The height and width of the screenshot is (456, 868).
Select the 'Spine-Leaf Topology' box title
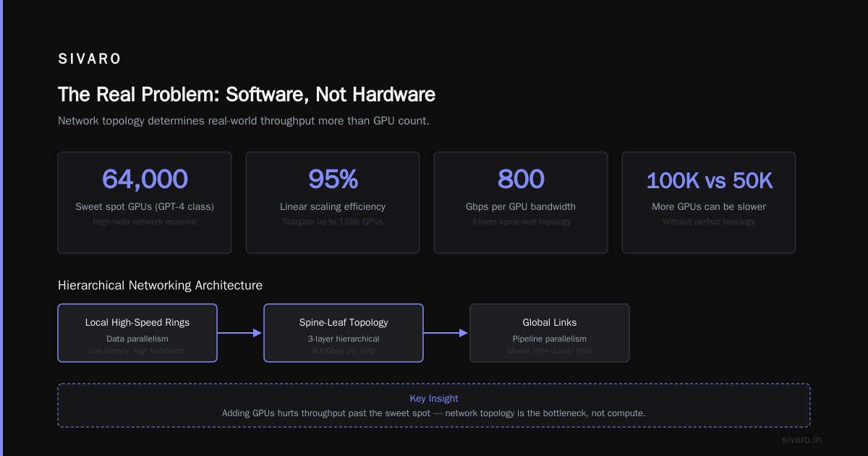point(344,323)
